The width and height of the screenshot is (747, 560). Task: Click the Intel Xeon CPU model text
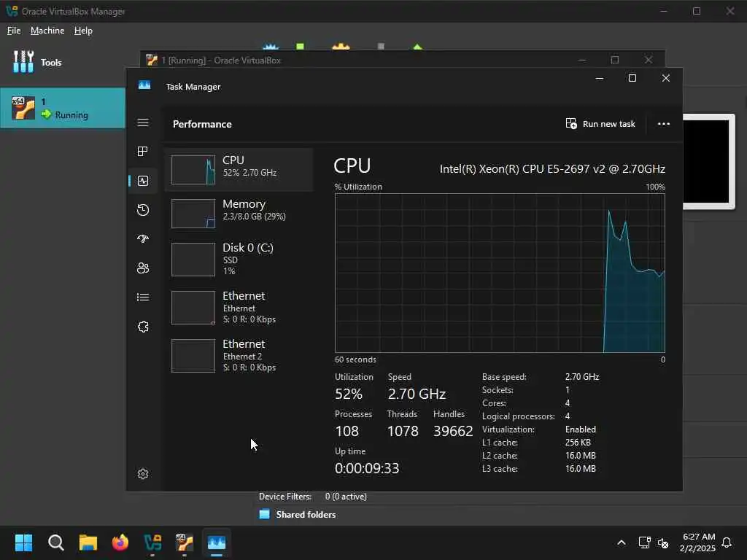point(552,169)
